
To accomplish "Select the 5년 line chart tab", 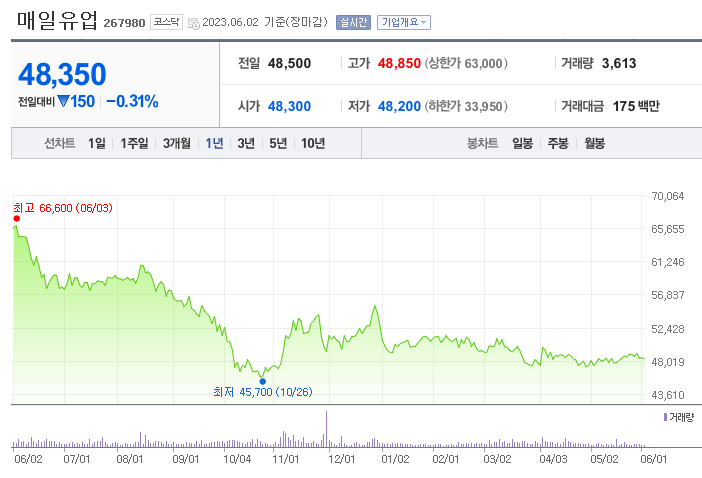I will point(278,143).
